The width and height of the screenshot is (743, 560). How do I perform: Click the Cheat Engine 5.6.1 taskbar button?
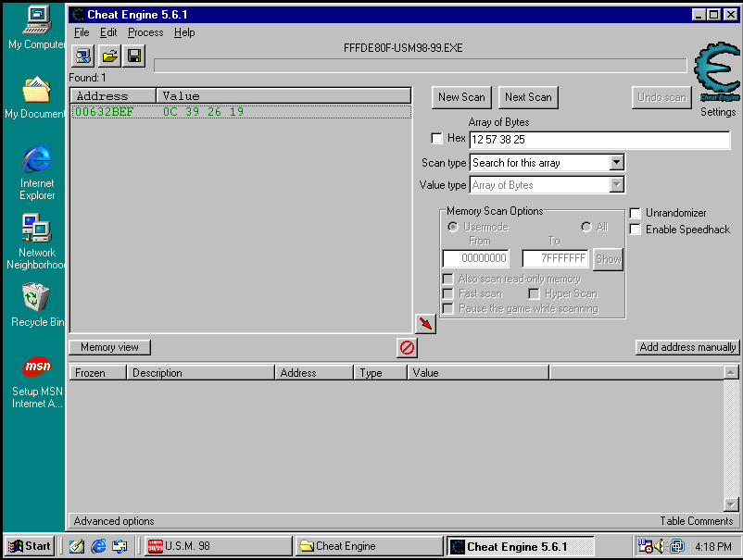[521, 546]
